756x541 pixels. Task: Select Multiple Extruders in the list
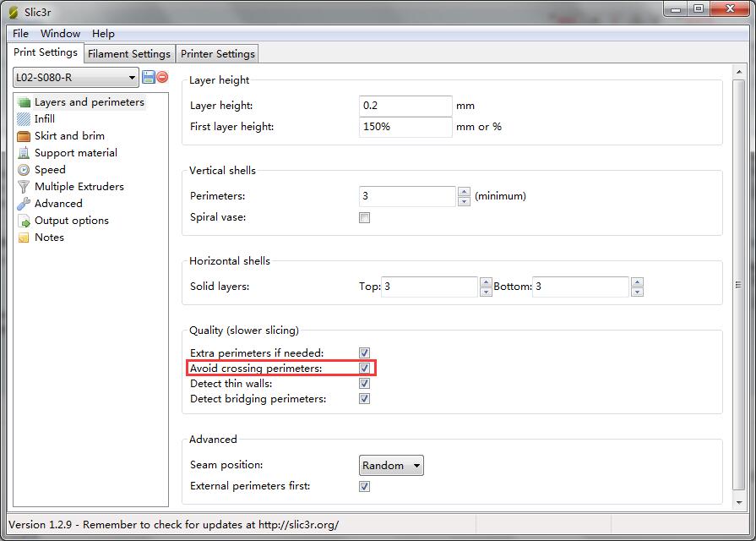tap(79, 187)
